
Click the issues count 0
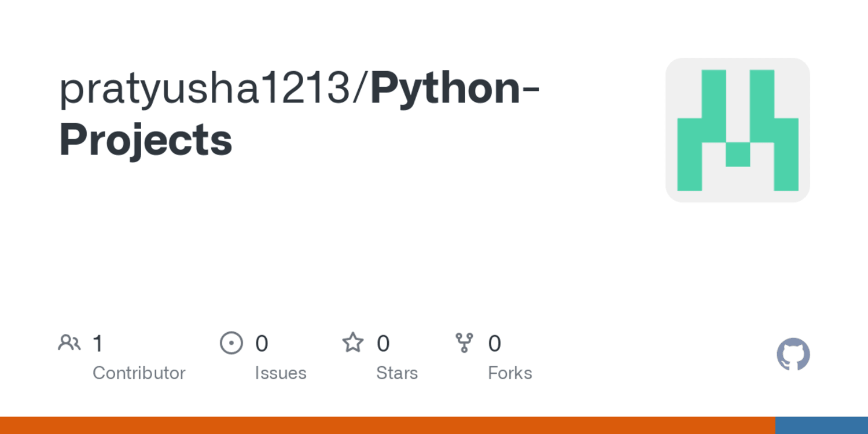click(262, 344)
